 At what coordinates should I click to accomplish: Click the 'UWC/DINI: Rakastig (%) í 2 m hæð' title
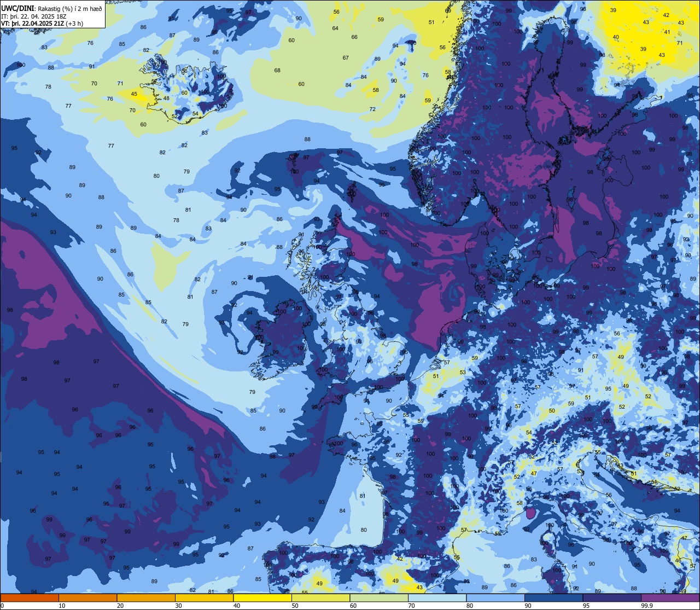[x=51, y=9]
